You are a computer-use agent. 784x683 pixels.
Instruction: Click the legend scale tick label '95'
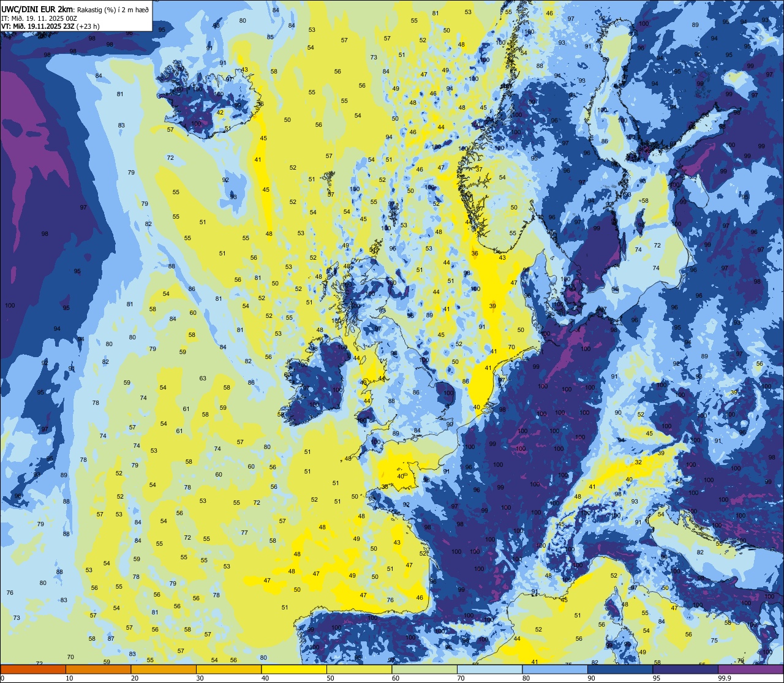click(x=657, y=678)
